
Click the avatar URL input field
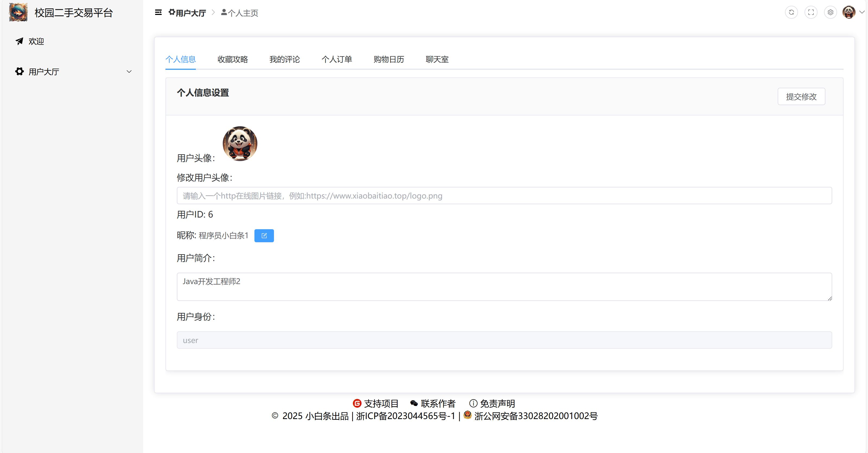[x=504, y=196]
